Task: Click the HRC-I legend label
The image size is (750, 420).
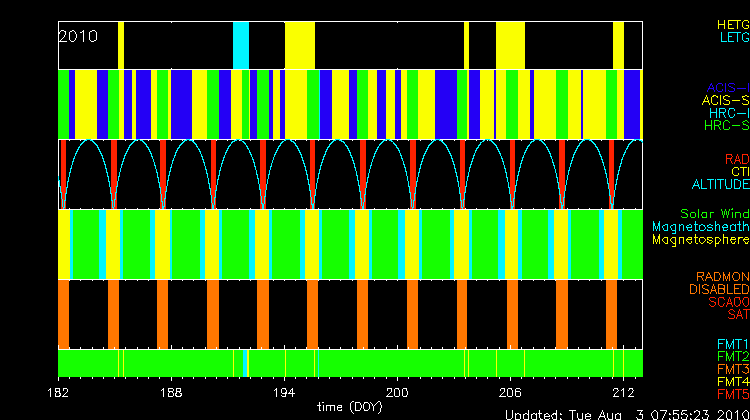Action: click(x=728, y=113)
